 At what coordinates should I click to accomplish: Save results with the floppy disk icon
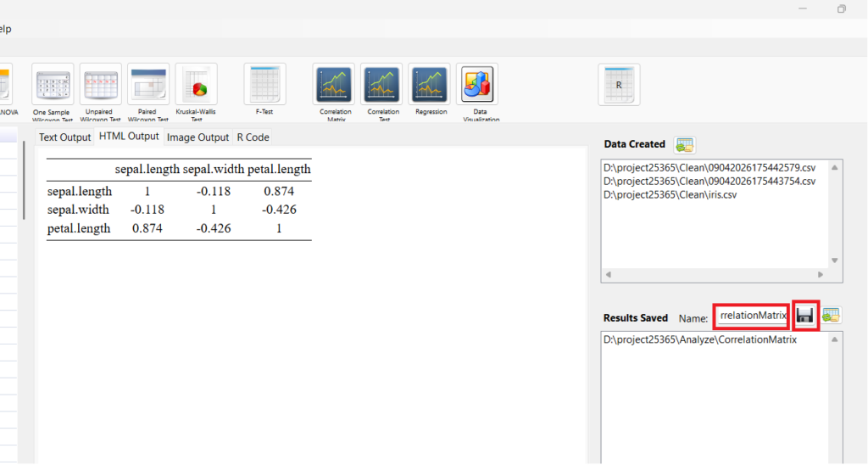pos(805,316)
